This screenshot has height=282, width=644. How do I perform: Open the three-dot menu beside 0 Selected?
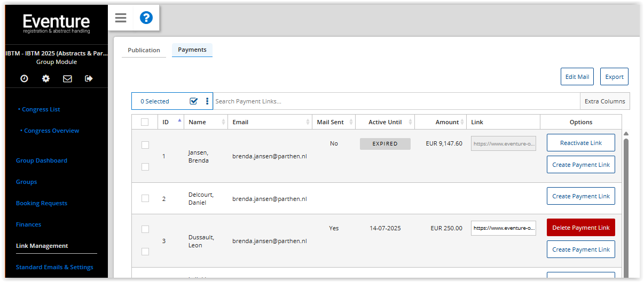coord(207,101)
